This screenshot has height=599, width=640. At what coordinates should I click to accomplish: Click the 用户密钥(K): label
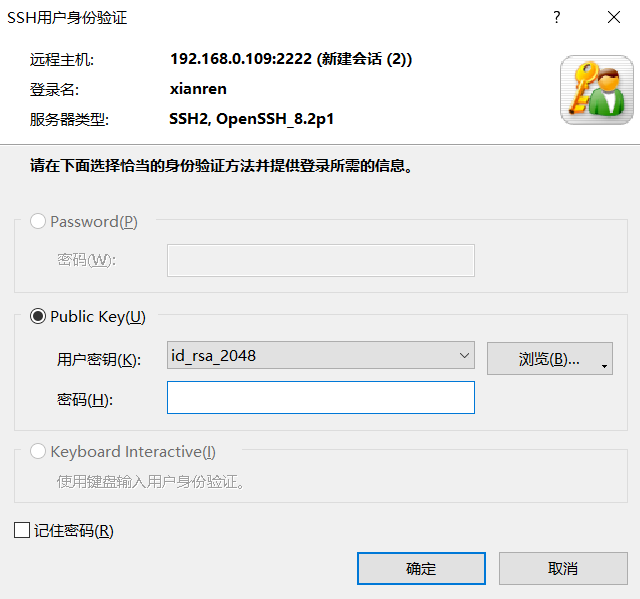click(x=99, y=359)
